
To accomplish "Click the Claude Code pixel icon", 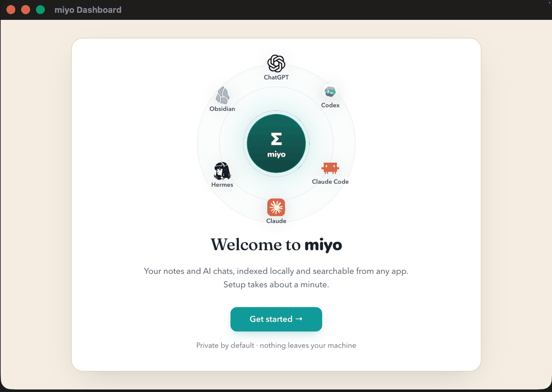I will pyautogui.click(x=330, y=168).
